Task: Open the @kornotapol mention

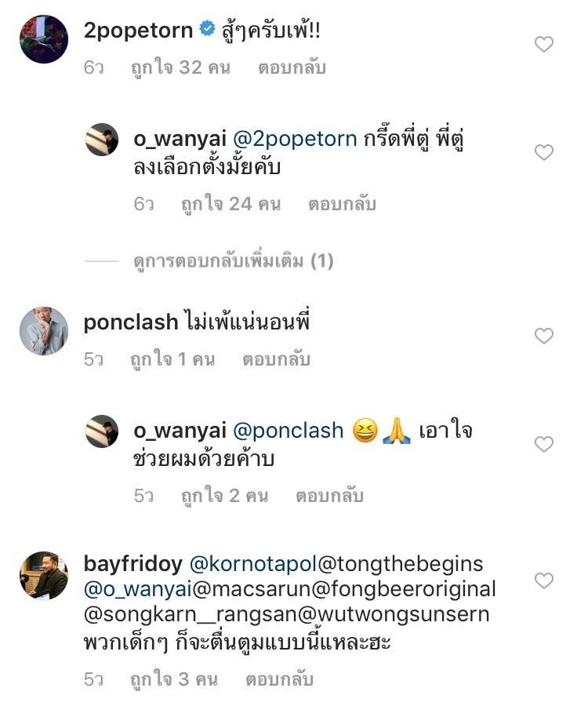Action: click(x=250, y=564)
